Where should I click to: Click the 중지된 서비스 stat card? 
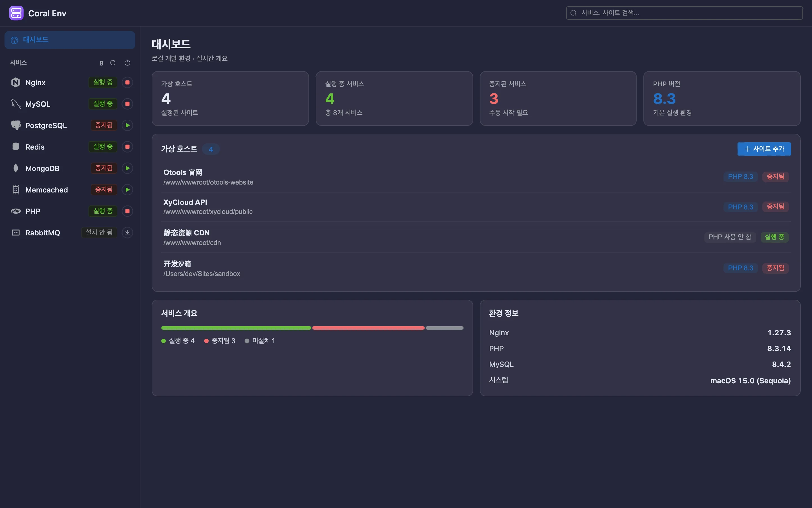tap(558, 98)
